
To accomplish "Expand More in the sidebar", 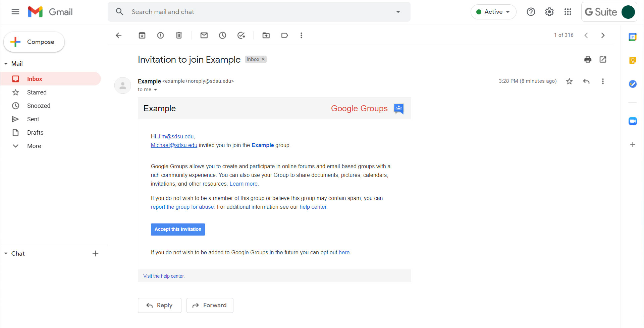I will point(34,146).
